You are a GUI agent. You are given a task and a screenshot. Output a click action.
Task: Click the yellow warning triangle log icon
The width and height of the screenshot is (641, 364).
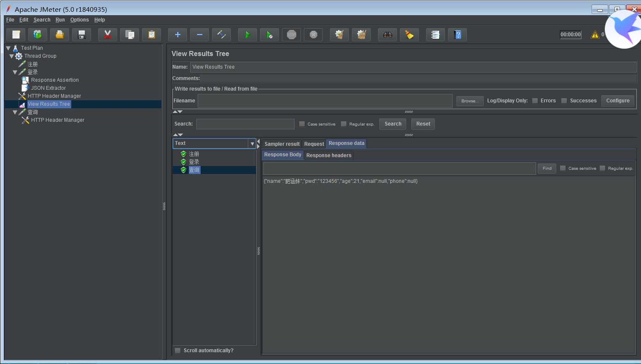pos(595,35)
